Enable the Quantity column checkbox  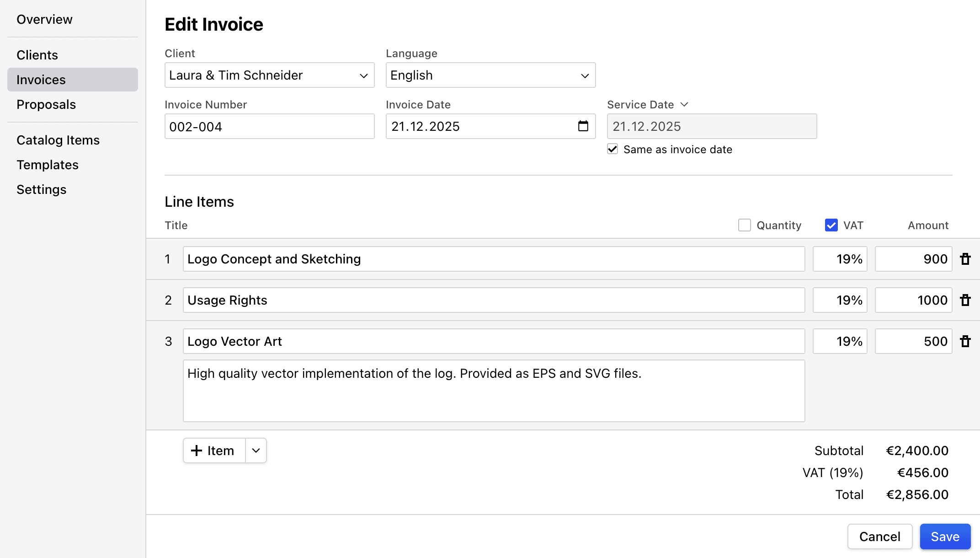pyautogui.click(x=745, y=225)
